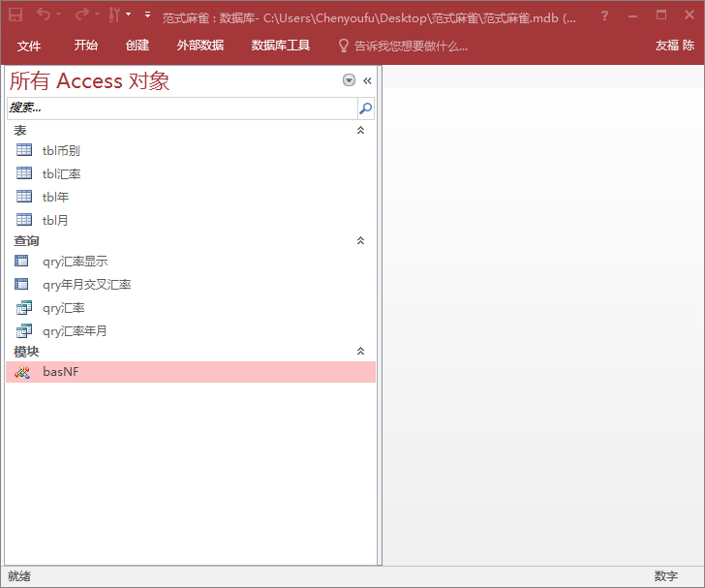Click the 表 group header
This screenshot has height=588, width=705.
pos(19,130)
